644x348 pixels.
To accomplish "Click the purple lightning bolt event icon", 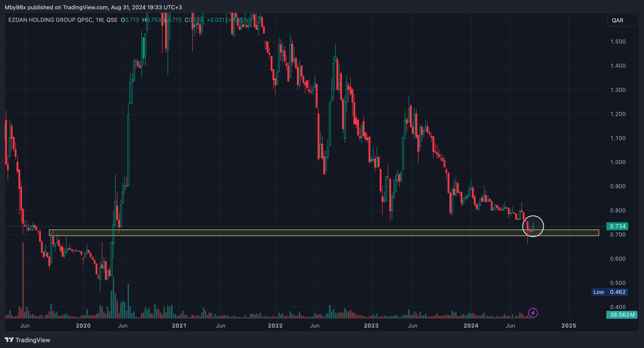I will point(533,313).
